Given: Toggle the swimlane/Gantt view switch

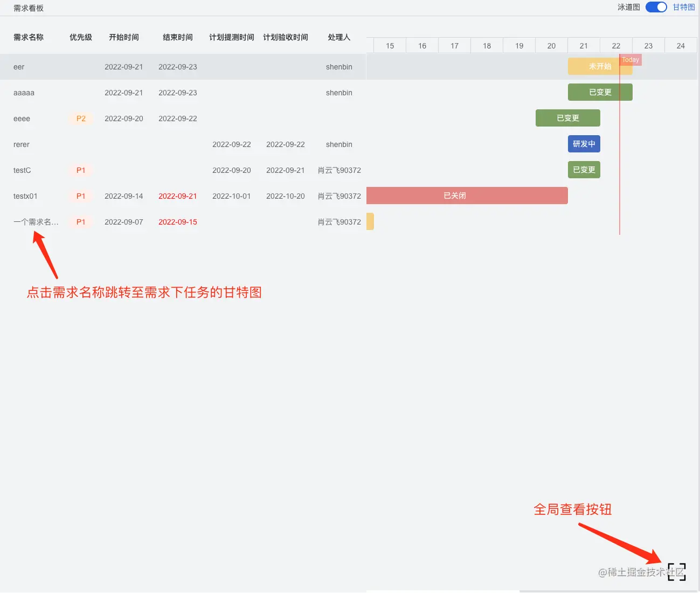Looking at the screenshot, I should click(656, 7).
